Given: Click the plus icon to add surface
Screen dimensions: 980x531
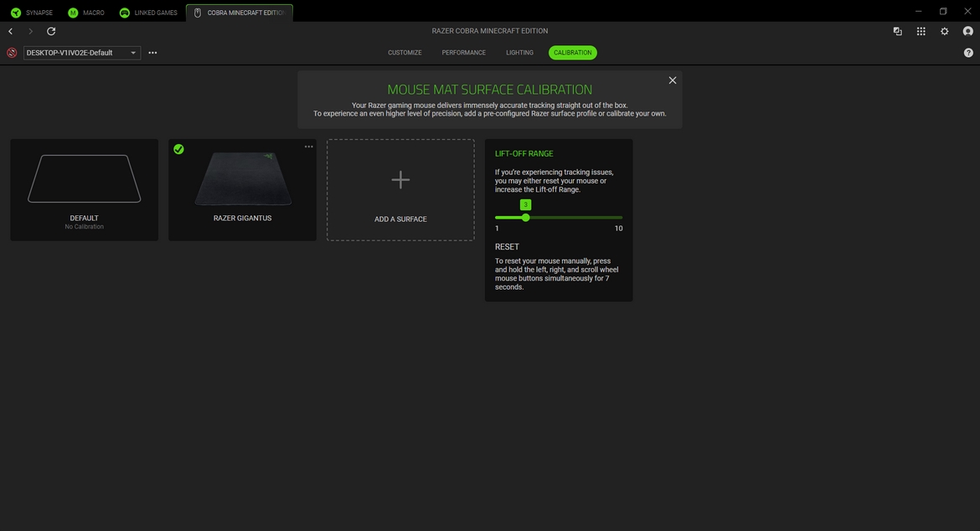Looking at the screenshot, I should click(x=400, y=180).
